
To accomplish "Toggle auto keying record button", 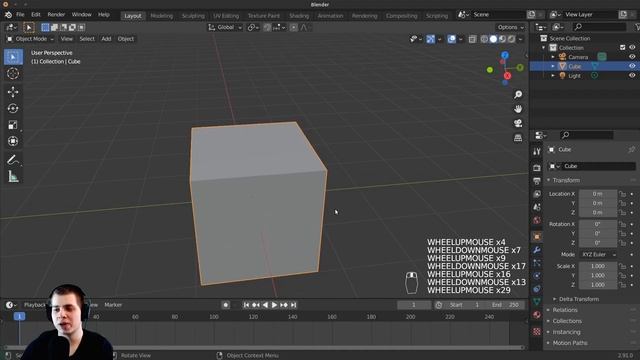I will click(x=226, y=305).
